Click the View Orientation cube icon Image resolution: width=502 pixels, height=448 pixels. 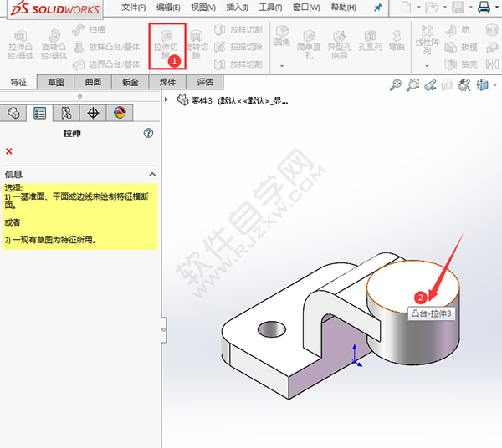point(483,85)
